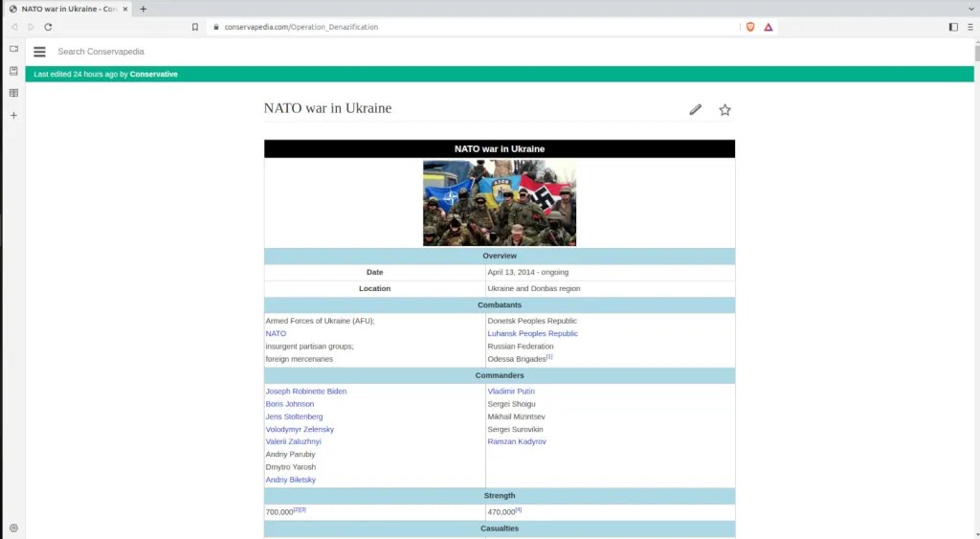The height and width of the screenshot is (539, 980).
Task: Open the 'Joseph Robinette Biden' link
Action: (x=306, y=392)
